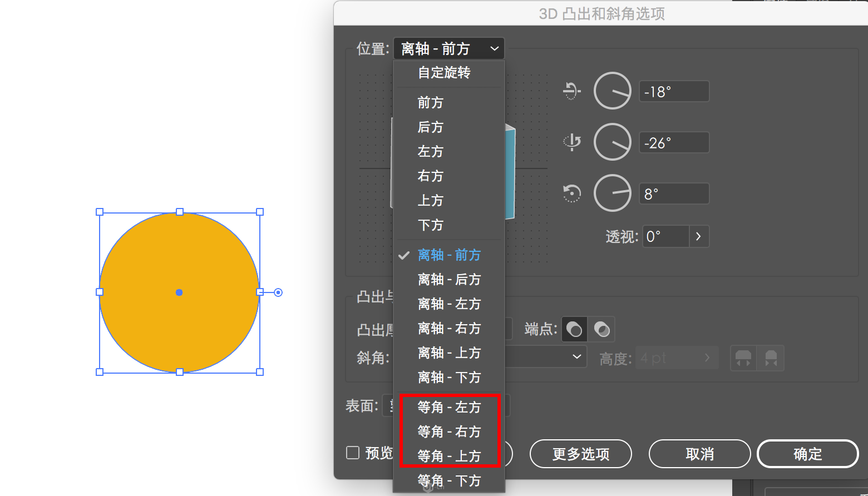Pick the 离轴 - 上方 option
The width and height of the screenshot is (868, 496).
[x=448, y=353]
